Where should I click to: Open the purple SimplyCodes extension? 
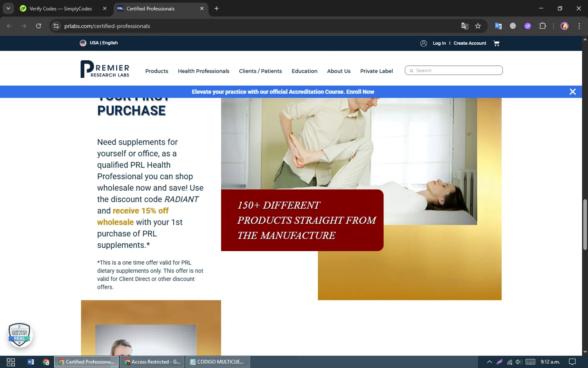528,26
